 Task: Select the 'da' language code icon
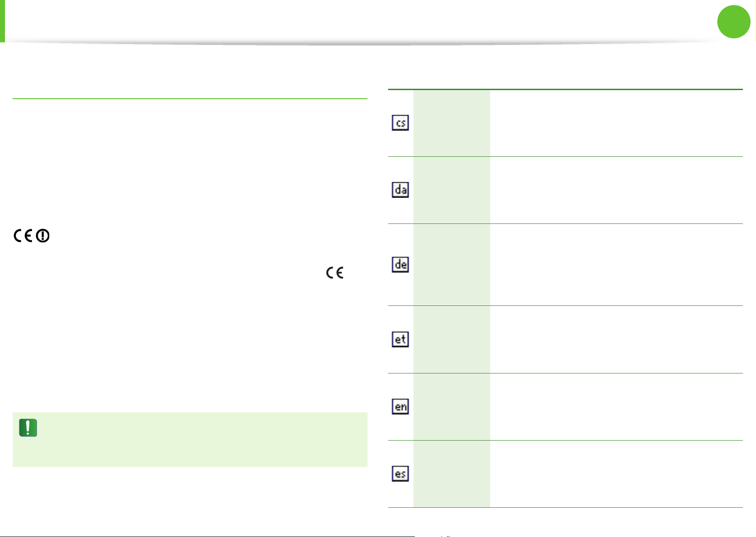pos(400,190)
